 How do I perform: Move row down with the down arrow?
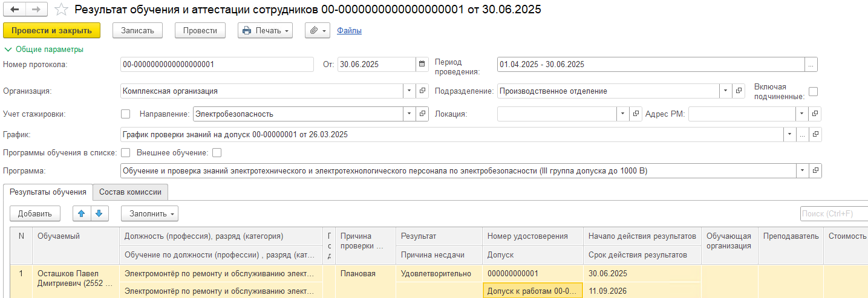(99, 213)
